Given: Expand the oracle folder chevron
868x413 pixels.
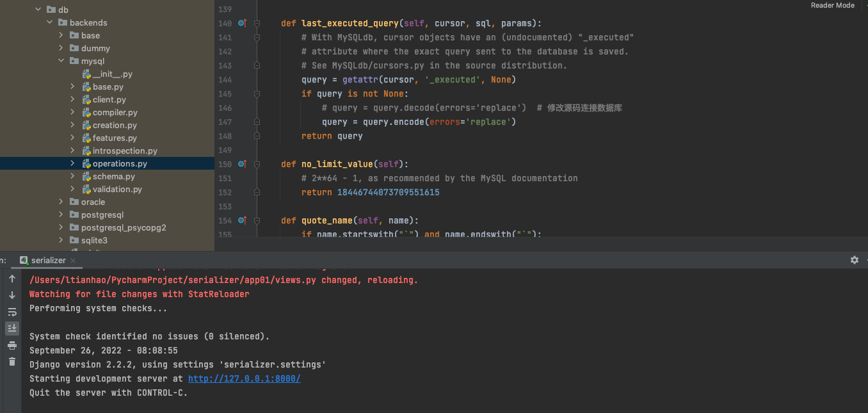Looking at the screenshot, I should click(x=61, y=202).
